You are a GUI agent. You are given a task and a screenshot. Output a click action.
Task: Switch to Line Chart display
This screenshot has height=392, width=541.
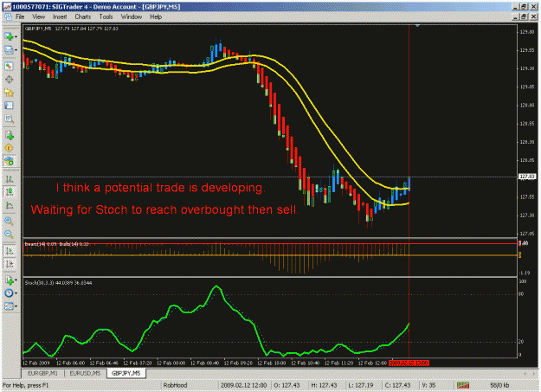(9, 206)
